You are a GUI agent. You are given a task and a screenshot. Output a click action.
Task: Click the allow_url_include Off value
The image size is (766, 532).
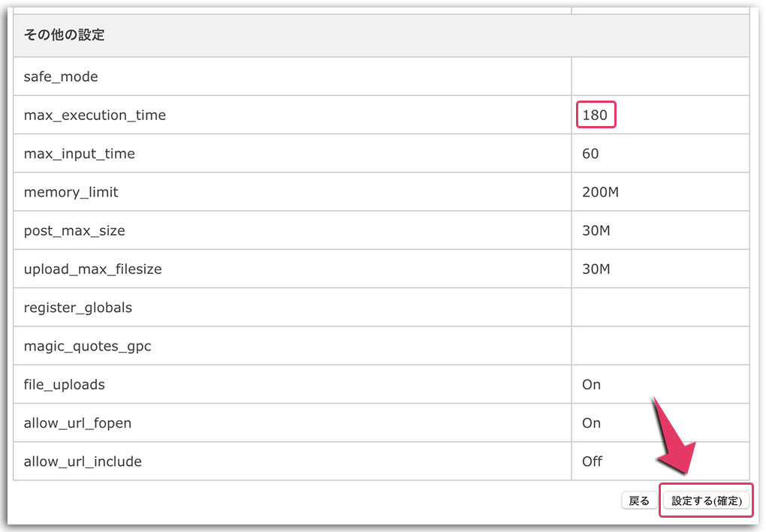click(x=593, y=461)
